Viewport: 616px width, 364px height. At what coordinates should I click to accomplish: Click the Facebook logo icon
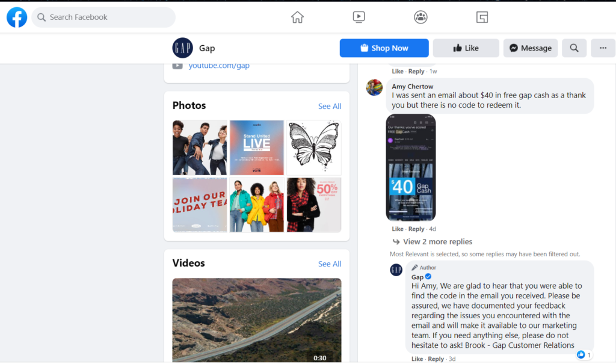(17, 17)
